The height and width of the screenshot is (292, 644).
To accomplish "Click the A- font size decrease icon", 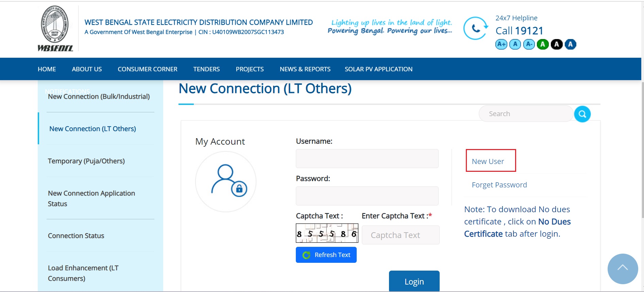I will coord(529,44).
